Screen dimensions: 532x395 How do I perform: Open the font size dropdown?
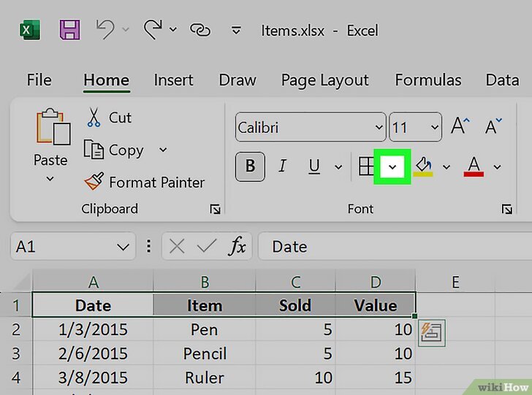436,127
